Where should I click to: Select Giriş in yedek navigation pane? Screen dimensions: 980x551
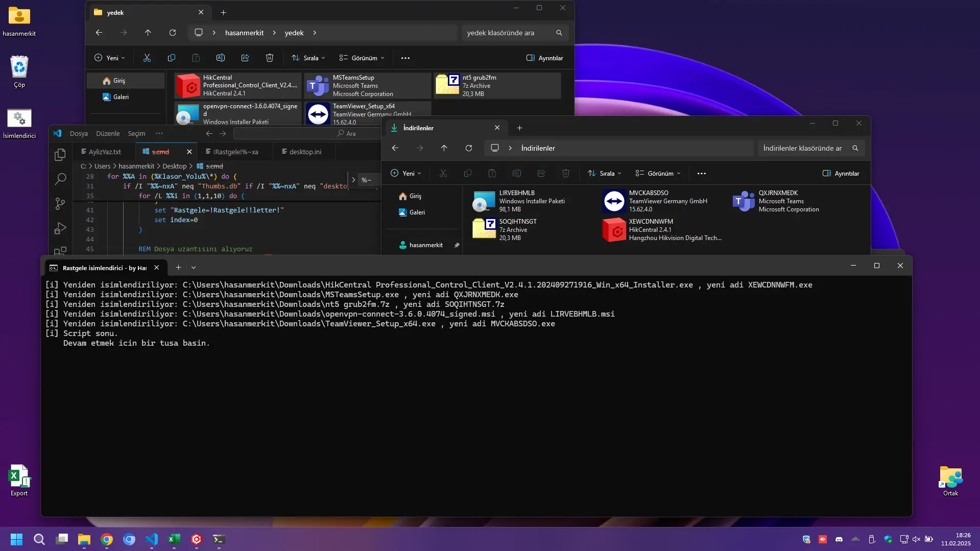pos(126,81)
